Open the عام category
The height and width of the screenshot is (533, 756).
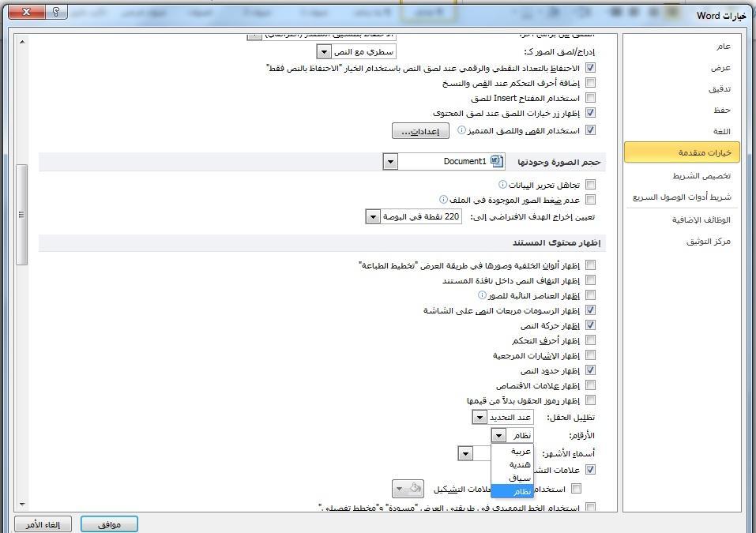click(682, 47)
